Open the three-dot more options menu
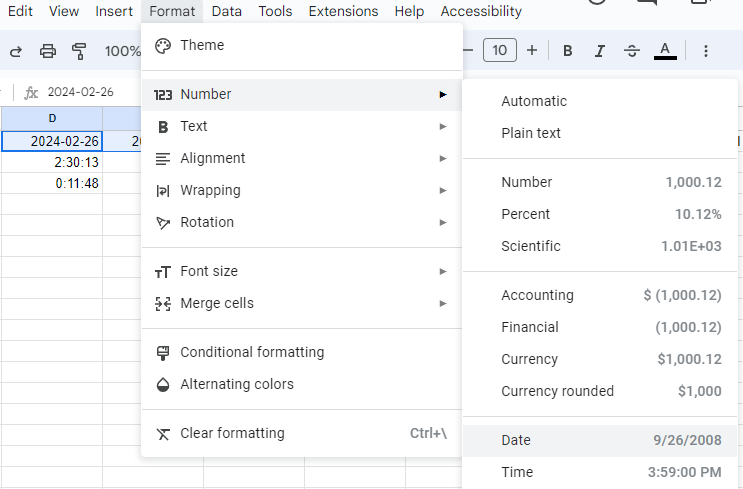 (706, 51)
